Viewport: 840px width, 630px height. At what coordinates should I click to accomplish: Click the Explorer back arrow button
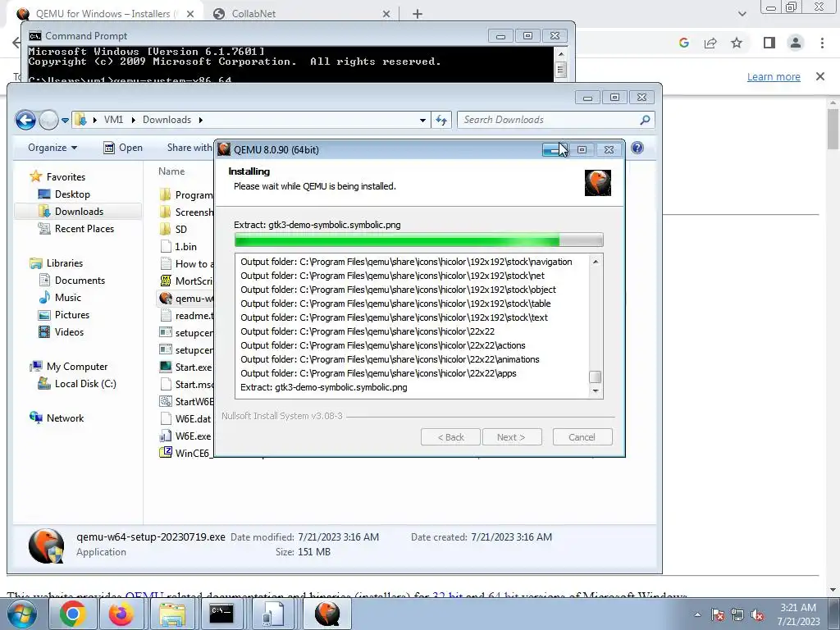coord(25,120)
